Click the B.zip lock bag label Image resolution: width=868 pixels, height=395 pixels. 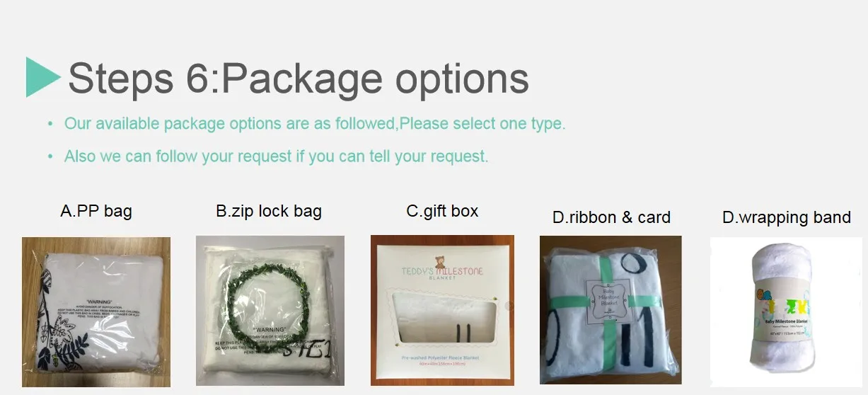coord(269,211)
